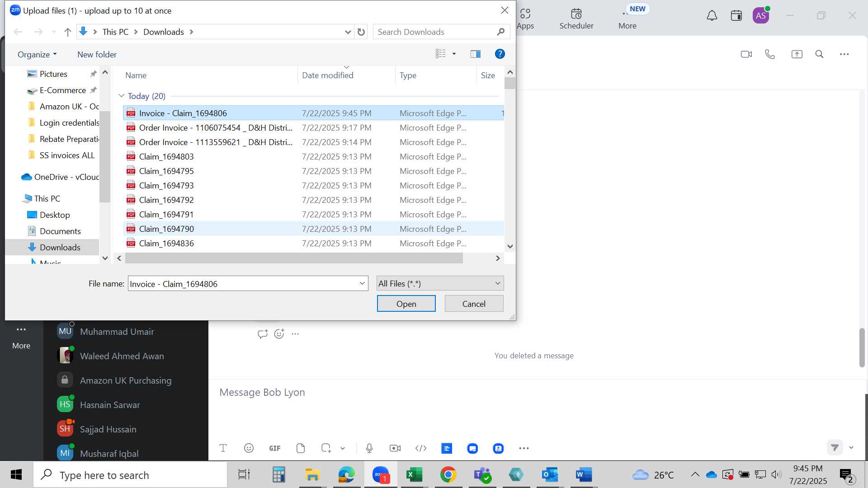Search within the chat using magnifier icon
The width and height of the screenshot is (868, 488).
pos(819,54)
